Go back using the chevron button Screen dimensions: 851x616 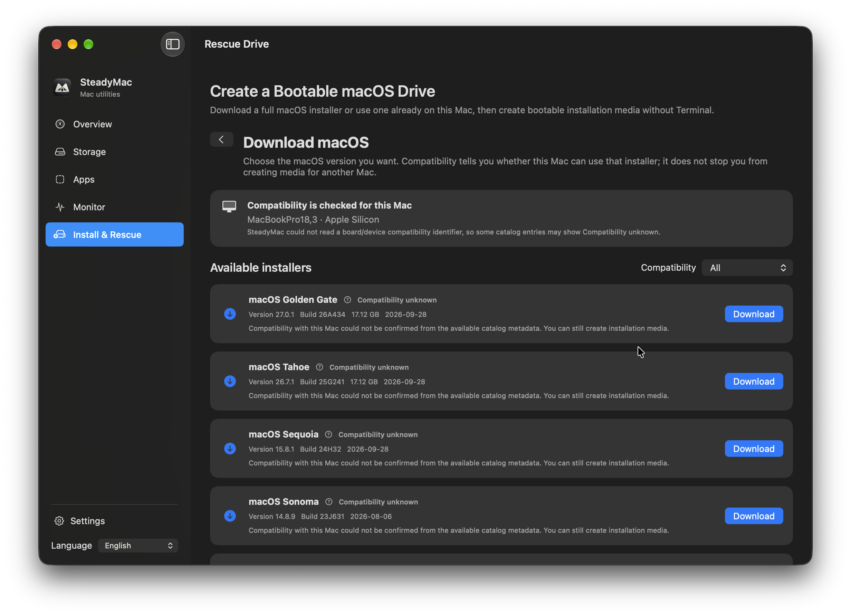(x=222, y=139)
